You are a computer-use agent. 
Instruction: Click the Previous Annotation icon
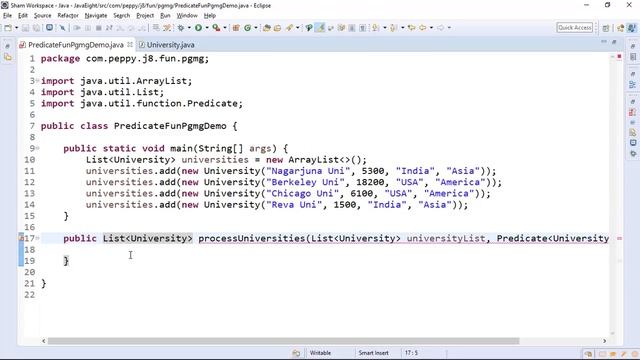(x=393, y=28)
